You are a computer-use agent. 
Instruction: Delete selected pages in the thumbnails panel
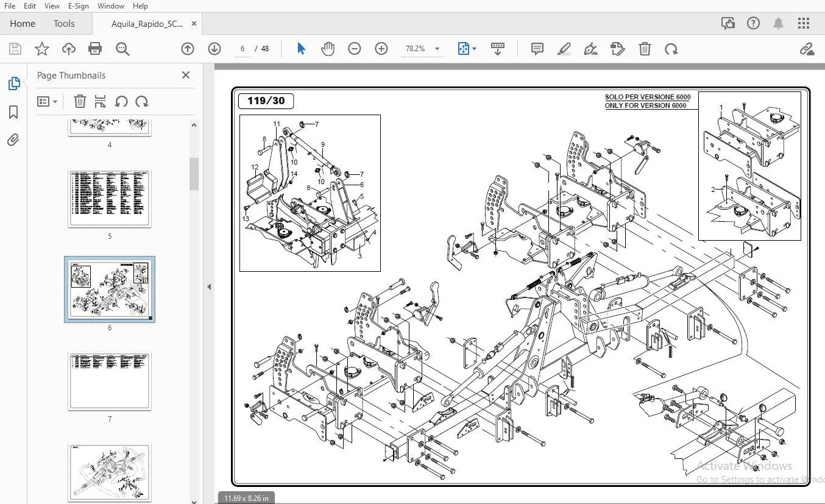tap(80, 102)
